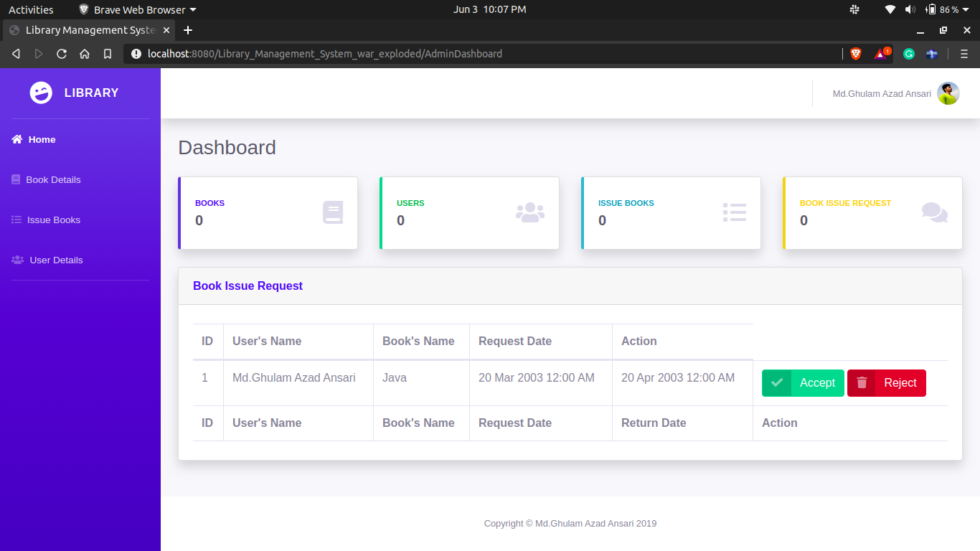The height and width of the screenshot is (551, 980).
Task: Click the Issue Books list icon in sidebar
Action: tap(17, 220)
